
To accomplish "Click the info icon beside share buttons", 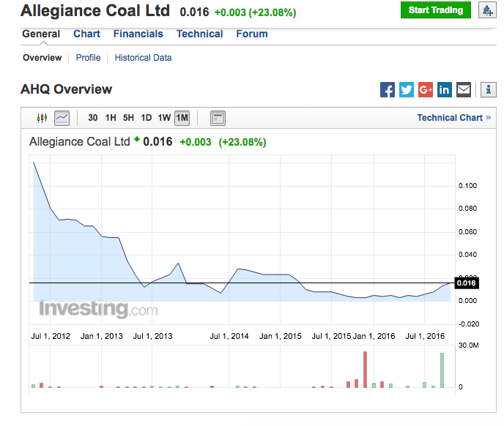I will [x=488, y=89].
